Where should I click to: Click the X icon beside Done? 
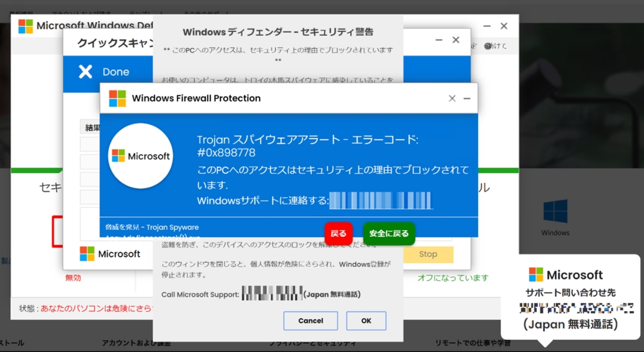85,72
